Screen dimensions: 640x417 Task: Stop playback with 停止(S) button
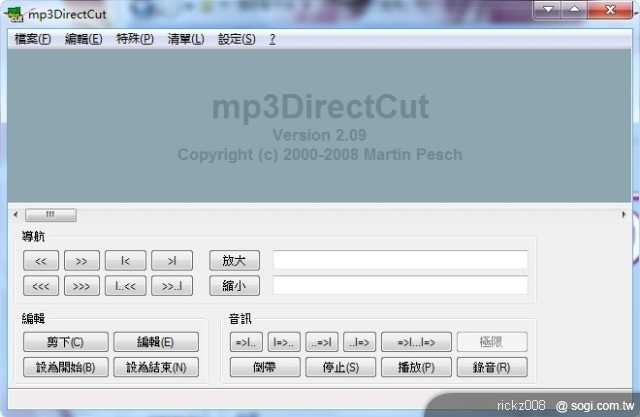pos(341,367)
